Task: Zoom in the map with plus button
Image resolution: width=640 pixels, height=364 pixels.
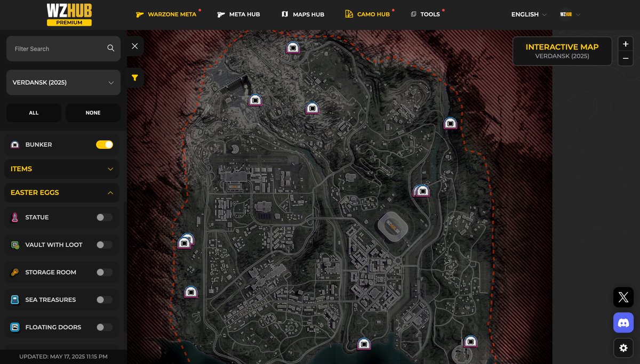Action: tap(626, 44)
